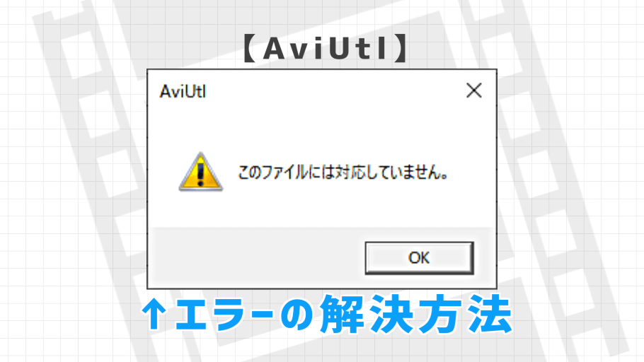Click the yellow warning triangle icon
644x362 pixels.
point(200,172)
